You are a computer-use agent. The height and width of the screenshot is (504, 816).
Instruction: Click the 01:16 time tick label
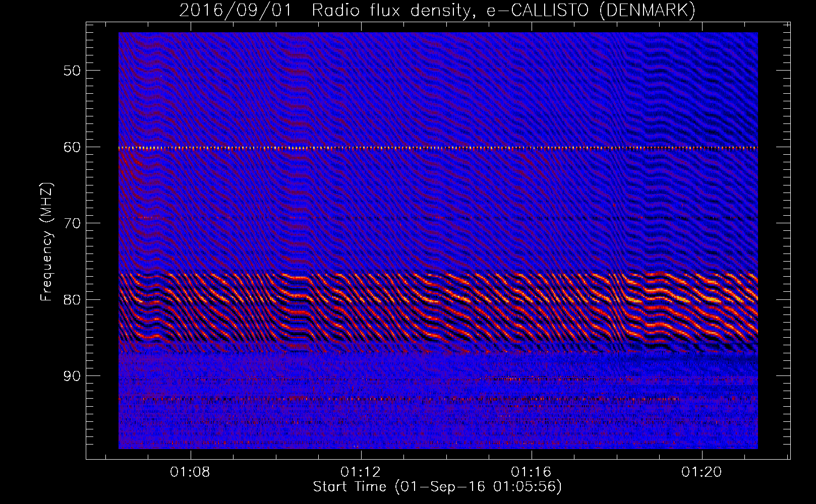pyautogui.click(x=531, y=472)
